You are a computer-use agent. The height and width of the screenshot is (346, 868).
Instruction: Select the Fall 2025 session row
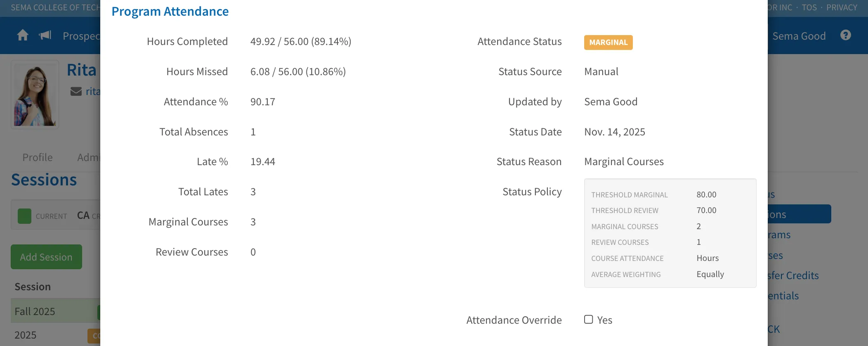coord(55,311)
